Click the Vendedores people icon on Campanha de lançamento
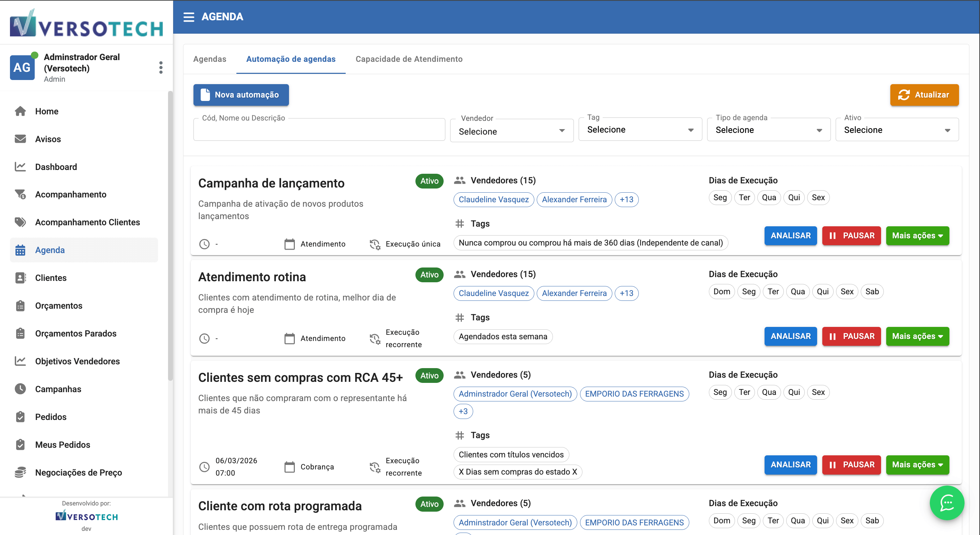 coord(459,180)
